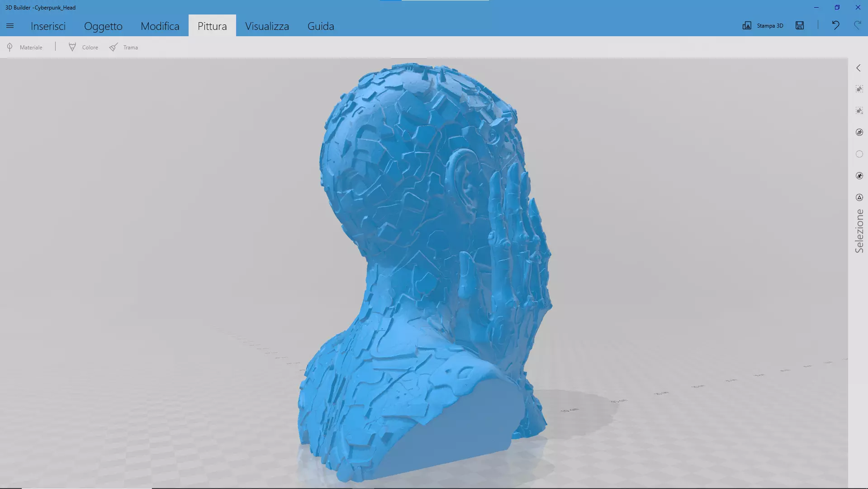The width and height of the screenshot is (868, 489).
Task: Open the hamburger menu
Action: pos(10,26)
